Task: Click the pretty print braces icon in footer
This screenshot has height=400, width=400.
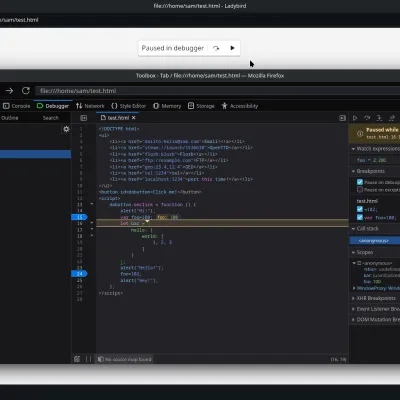Action: coord(88,359)
